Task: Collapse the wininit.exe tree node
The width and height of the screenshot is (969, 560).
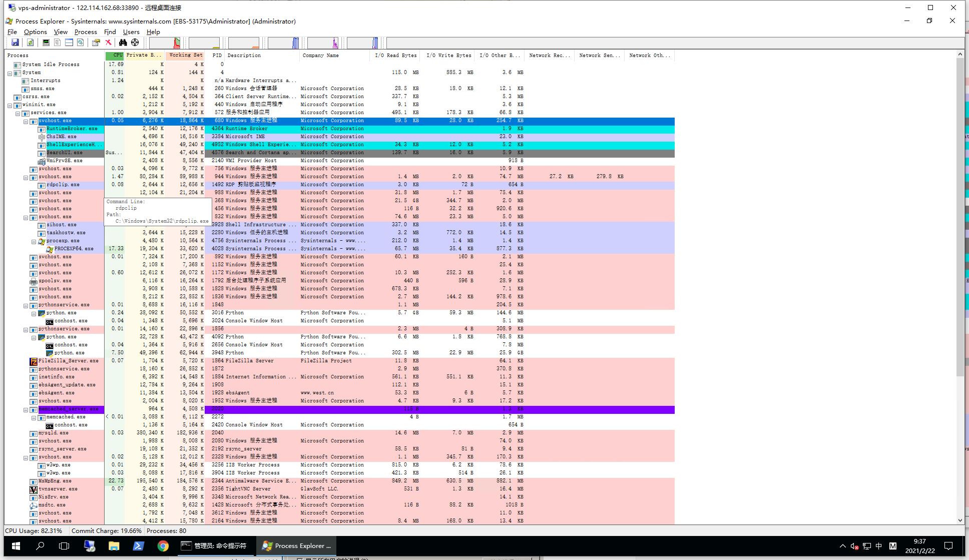Action: tap(10, 105)
